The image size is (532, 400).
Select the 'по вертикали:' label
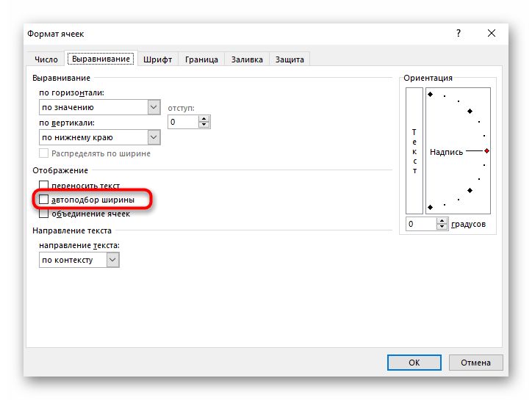[x=67, y=123]
